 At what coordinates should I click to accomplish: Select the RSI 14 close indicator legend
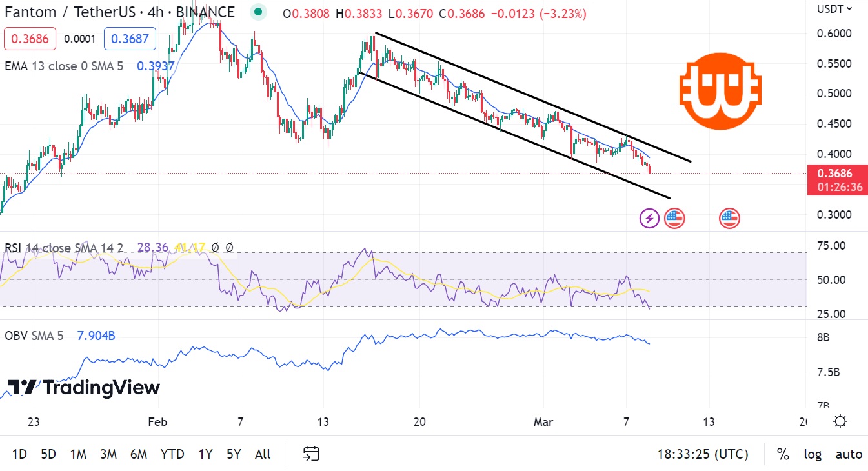pyautogui.click(x=64, y=248)
